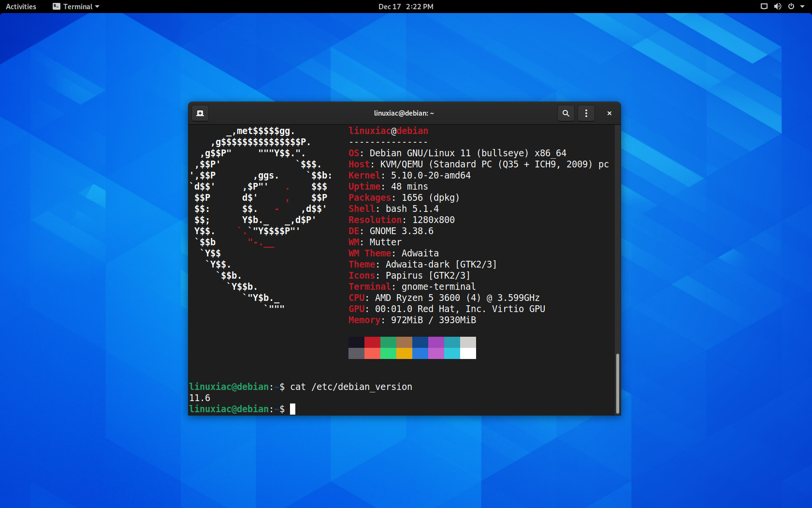
Task: Click the Uptime 48 mins line
Action: pyautogui.click(x=388, y=187)
